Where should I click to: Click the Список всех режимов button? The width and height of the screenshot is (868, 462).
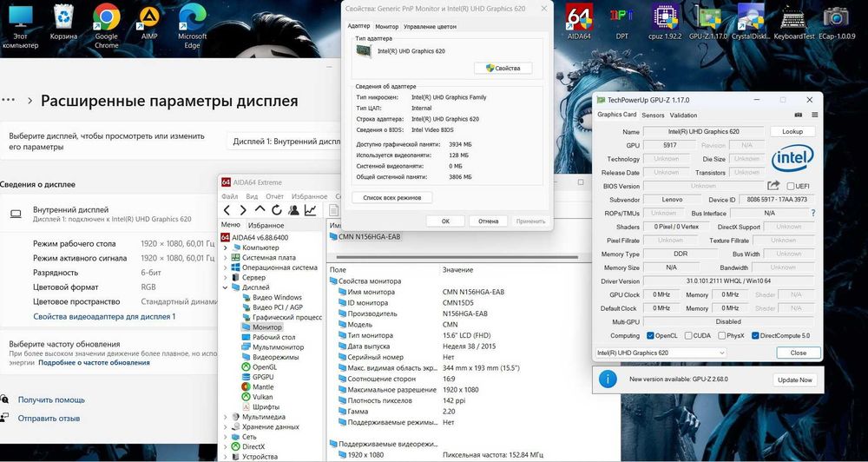[392, 198]
